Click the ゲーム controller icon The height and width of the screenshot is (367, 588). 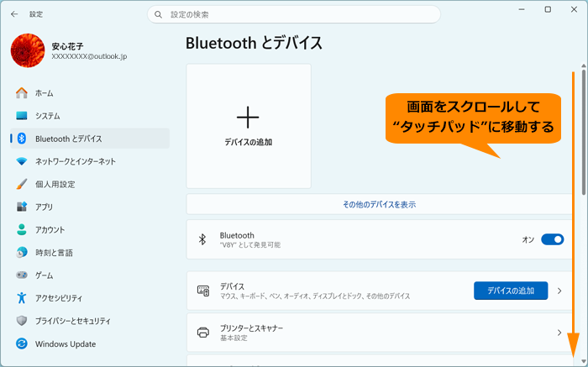pyautogui.click(x=21, y=275)
